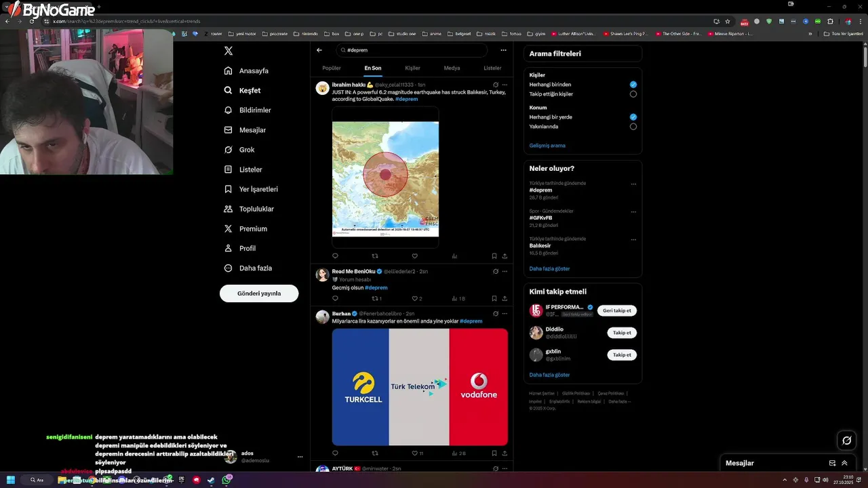Open Premium in the sidebar
The image size is (868, 488).
pos(245,228)
